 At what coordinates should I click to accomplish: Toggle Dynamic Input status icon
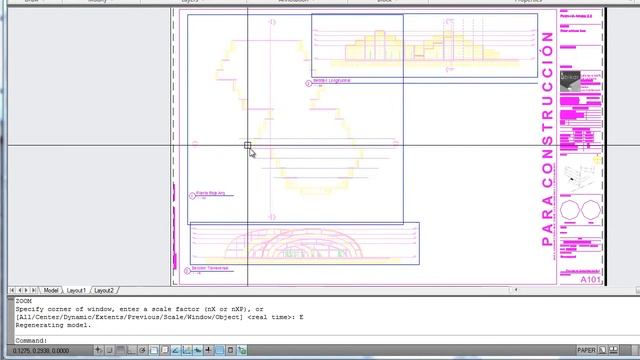tap(198, 350)
